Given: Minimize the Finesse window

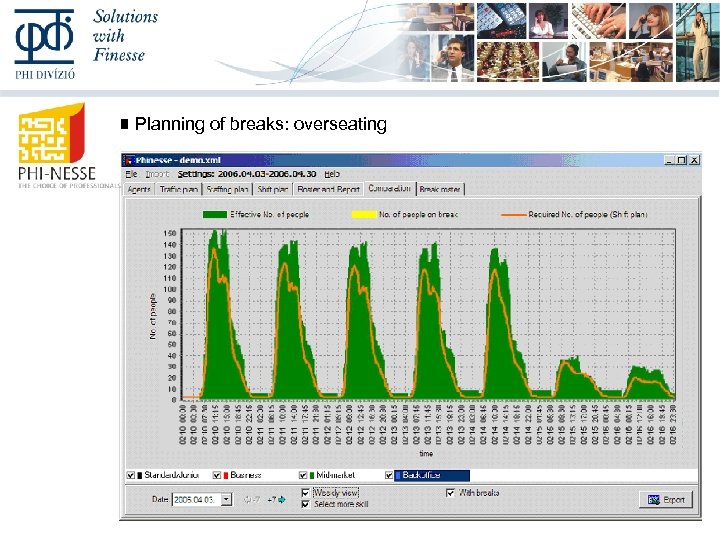Looking at the screenshot, I should click(670, 160).
